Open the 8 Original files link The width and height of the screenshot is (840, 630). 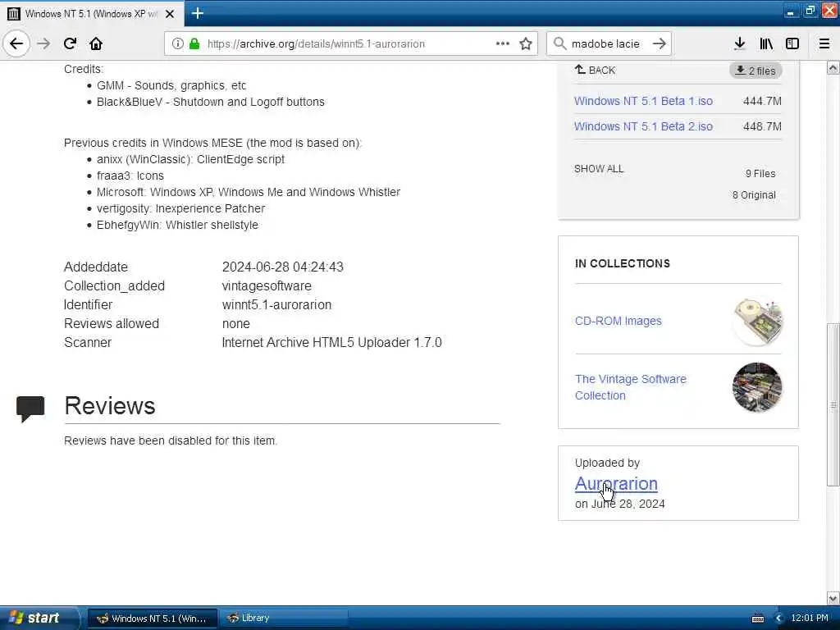pos(754,195)
